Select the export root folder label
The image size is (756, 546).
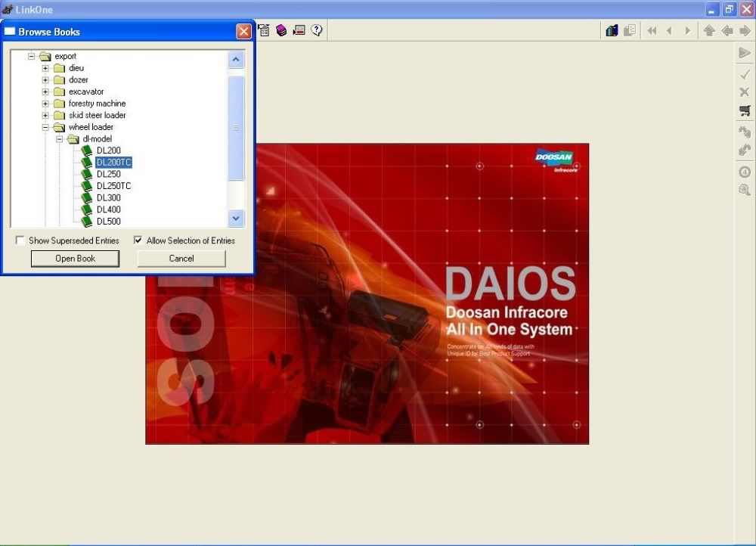point(65,57)
